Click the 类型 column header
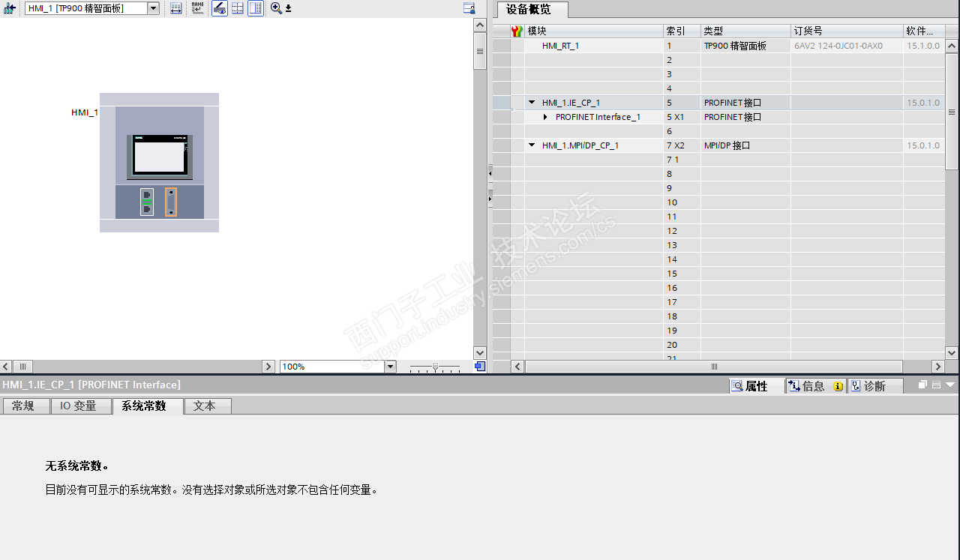This screenshot has width=960, height=560. 745,31
